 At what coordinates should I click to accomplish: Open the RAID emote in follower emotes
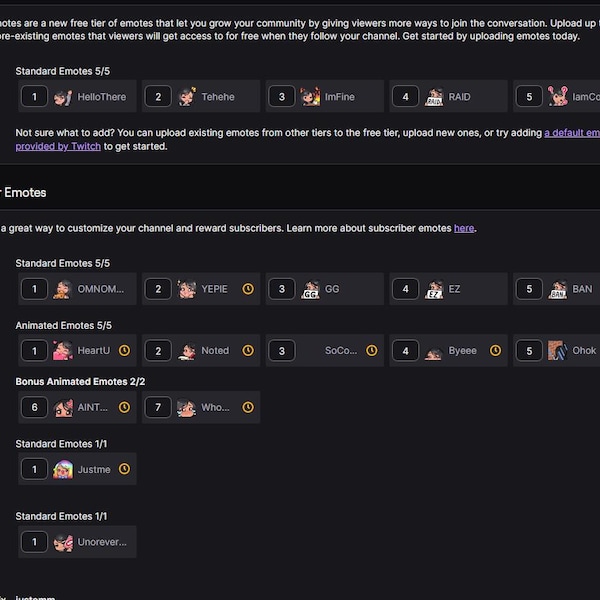click(448, 96)
